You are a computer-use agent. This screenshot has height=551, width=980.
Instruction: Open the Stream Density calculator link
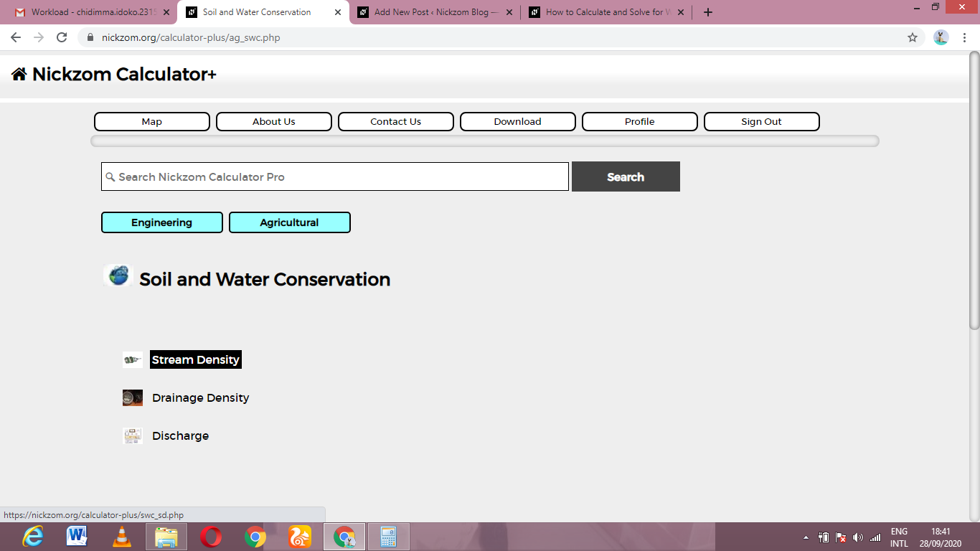pyautogui.click(x=196, y=359)
